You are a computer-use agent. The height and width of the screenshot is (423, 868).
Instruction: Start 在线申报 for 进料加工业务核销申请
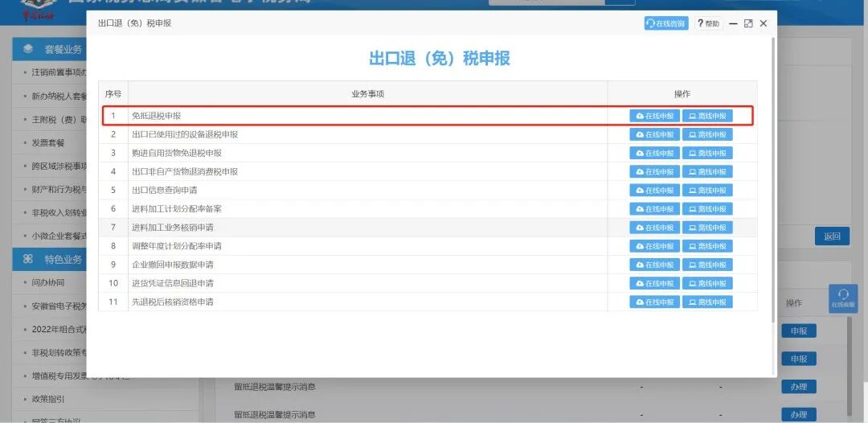coord(654,228)
